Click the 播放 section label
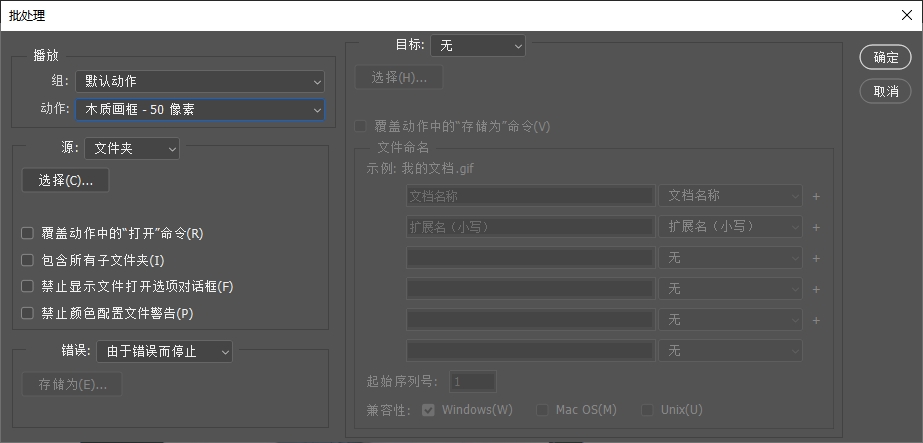This screenshot has height=443, width=923. 46,56
